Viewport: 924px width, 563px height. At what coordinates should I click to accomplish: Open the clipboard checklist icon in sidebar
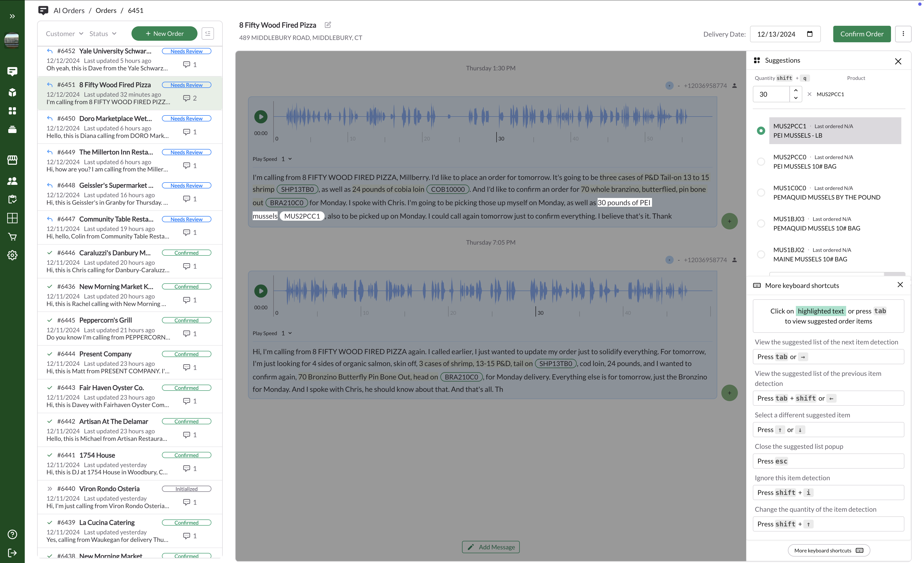12,200
